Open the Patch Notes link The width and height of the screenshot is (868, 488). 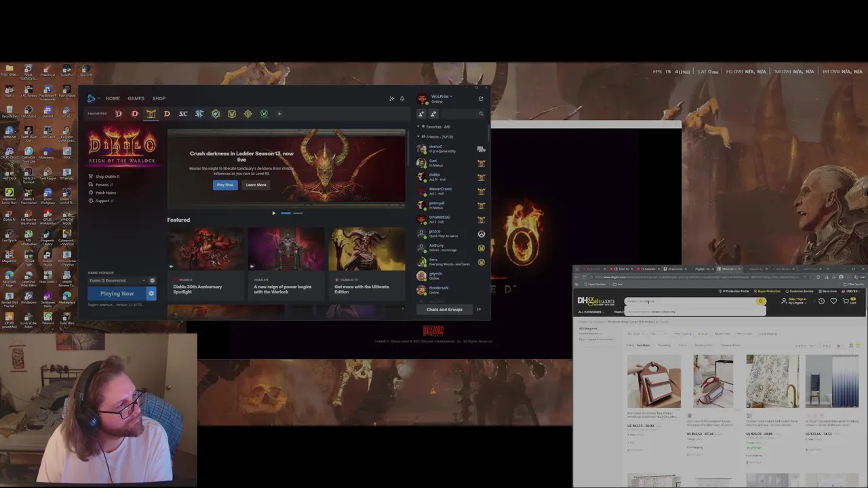click(102, 193)
